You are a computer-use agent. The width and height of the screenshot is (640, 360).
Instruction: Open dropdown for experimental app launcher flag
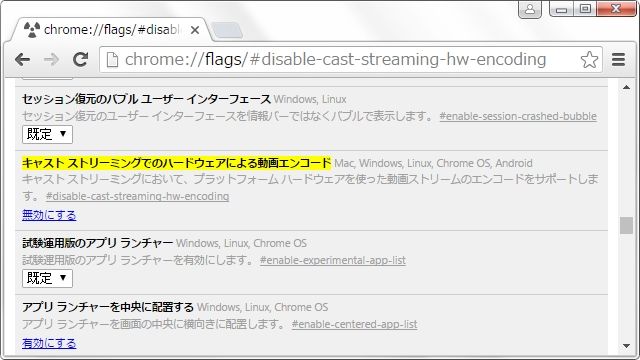tap(47, 278)
